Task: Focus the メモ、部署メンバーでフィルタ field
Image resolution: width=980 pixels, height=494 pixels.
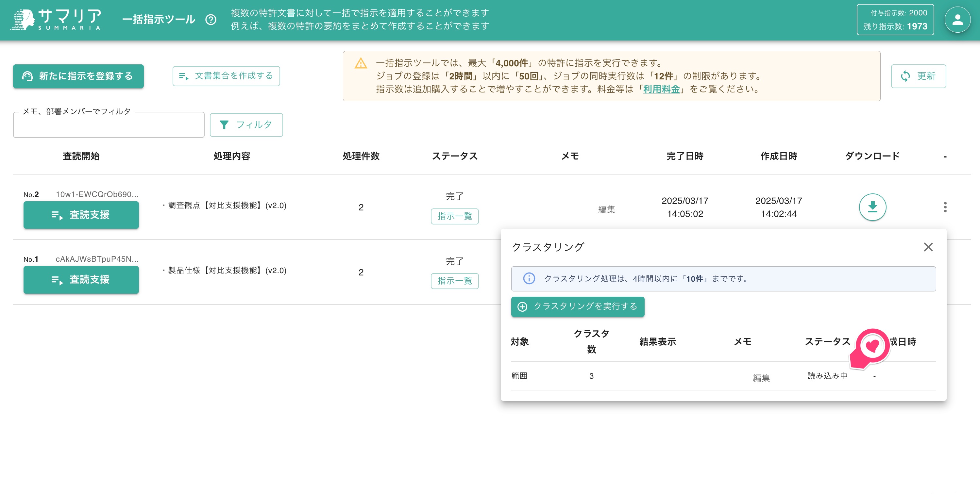Action: (x=109, y=125)
